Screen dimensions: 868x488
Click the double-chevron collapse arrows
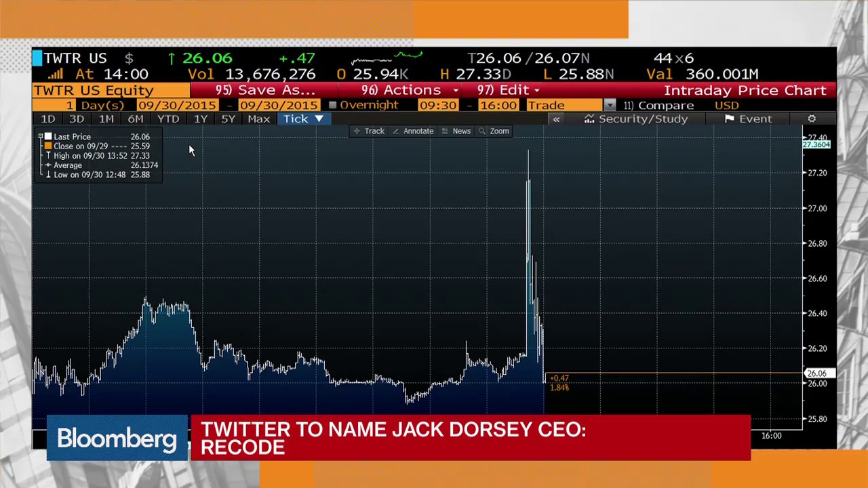coord(556,119)
